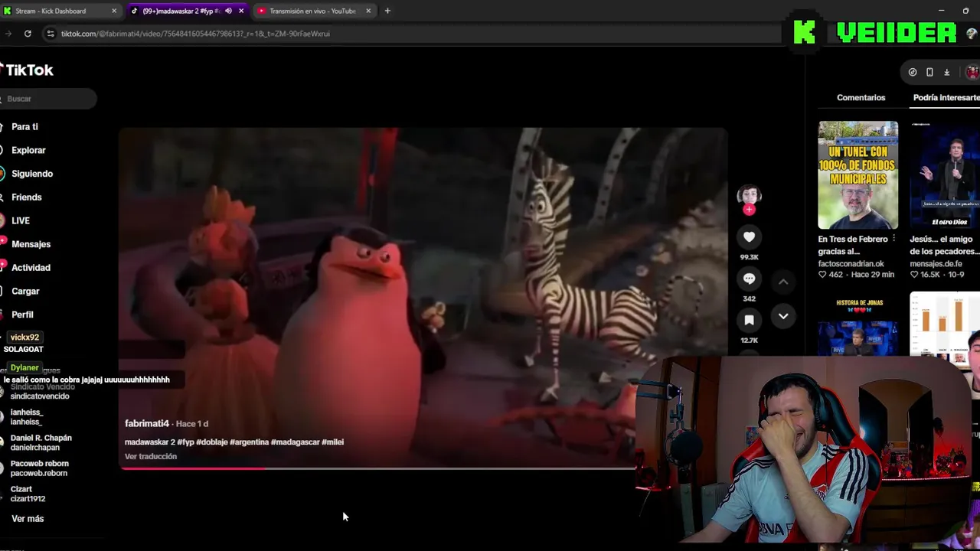Open the profile avatar in the top bar
980x551 pixels.
coord(972,72)
